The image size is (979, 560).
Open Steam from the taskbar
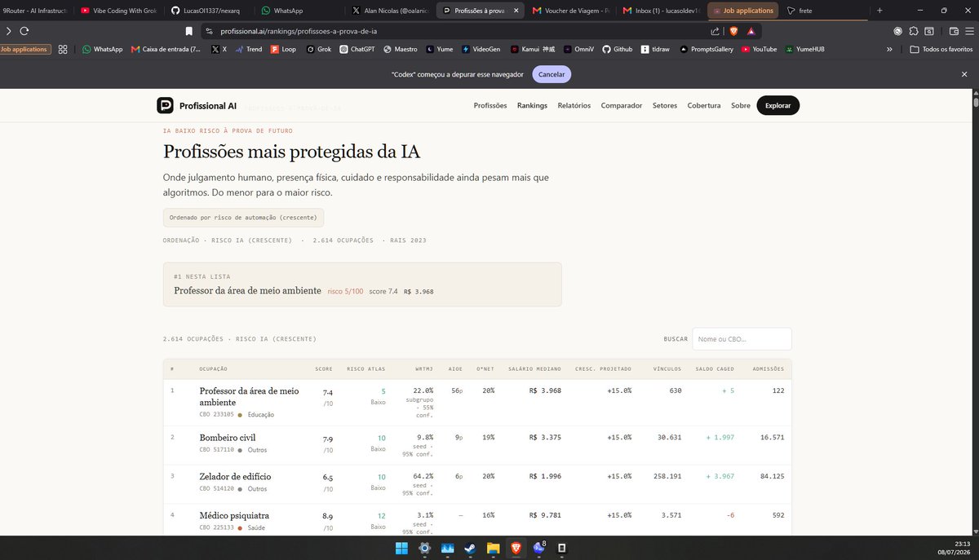point(470,548)
